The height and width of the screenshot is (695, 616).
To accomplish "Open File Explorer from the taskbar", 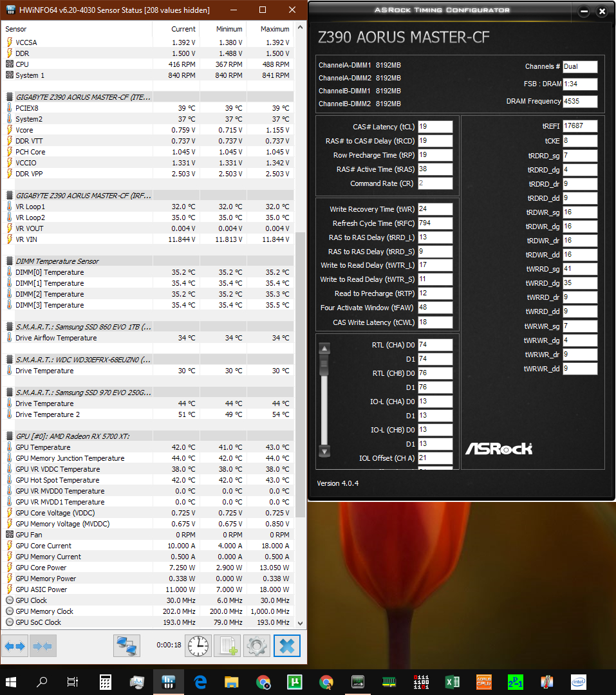I will (232, 681).
